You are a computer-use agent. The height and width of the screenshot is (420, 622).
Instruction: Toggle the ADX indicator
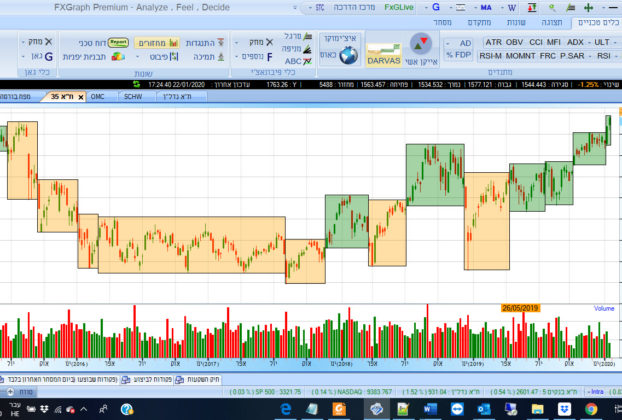575,43
